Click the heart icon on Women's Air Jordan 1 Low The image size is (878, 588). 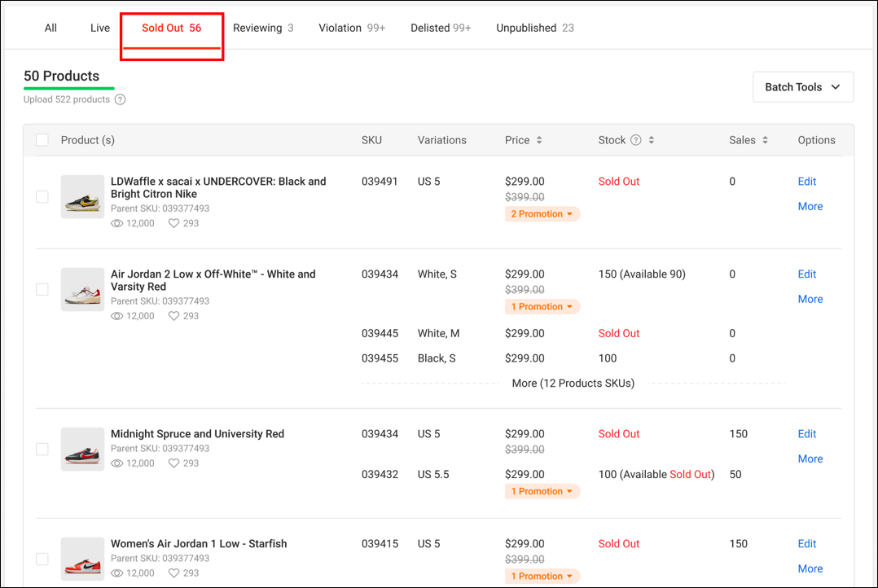[x=175, y=573]
